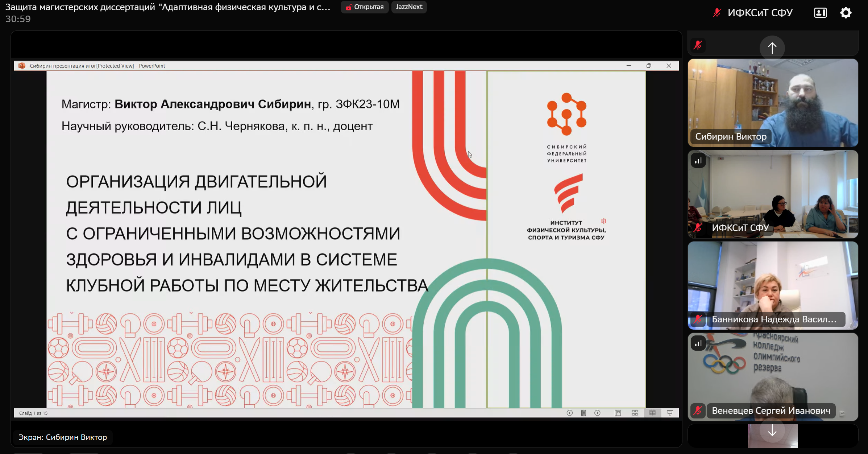
Task: Toggle ИФКСиТ СФУ microphone at top
Action: click(x=717, y=13)
